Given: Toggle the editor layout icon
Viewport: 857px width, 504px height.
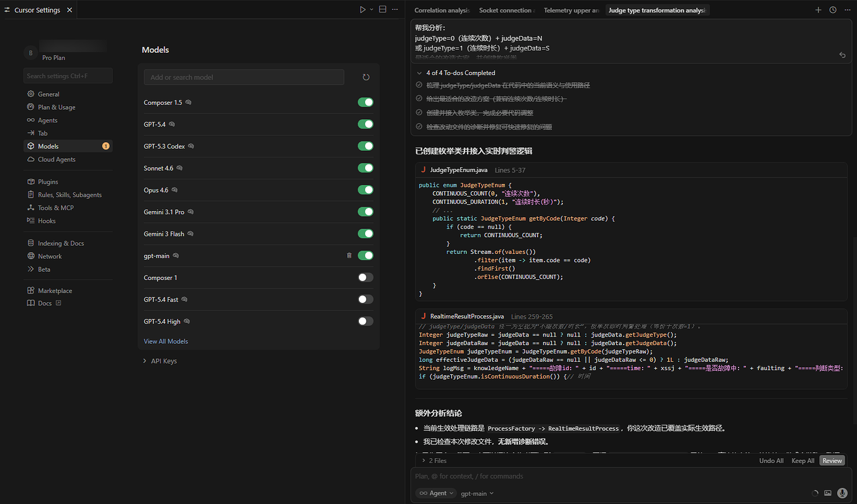Looking at the screenshot, I should [383, 9].
